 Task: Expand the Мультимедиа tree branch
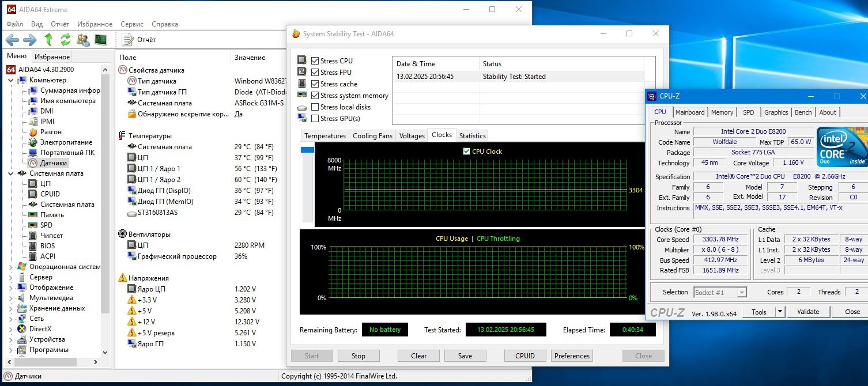click(x=11, y=298)
